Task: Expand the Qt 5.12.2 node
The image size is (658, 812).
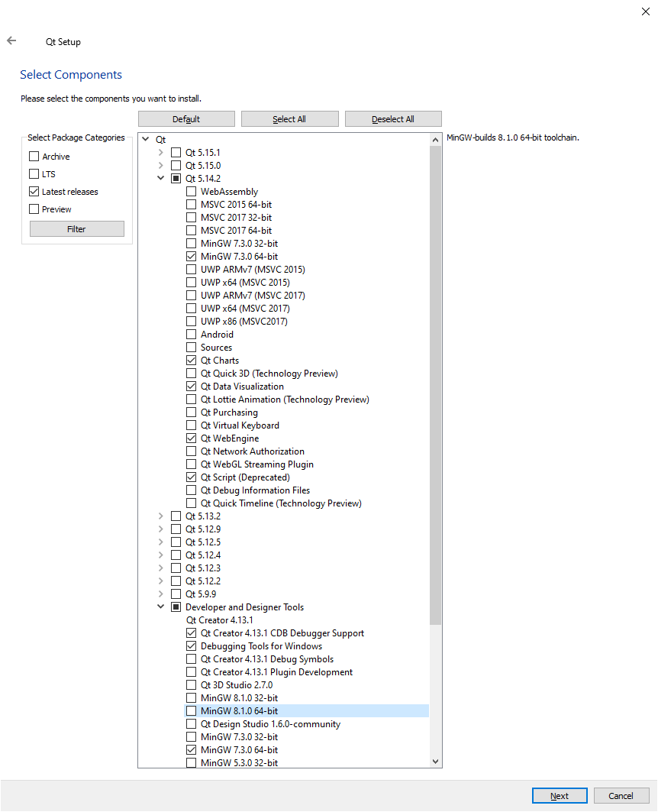Action: point(160,581)
